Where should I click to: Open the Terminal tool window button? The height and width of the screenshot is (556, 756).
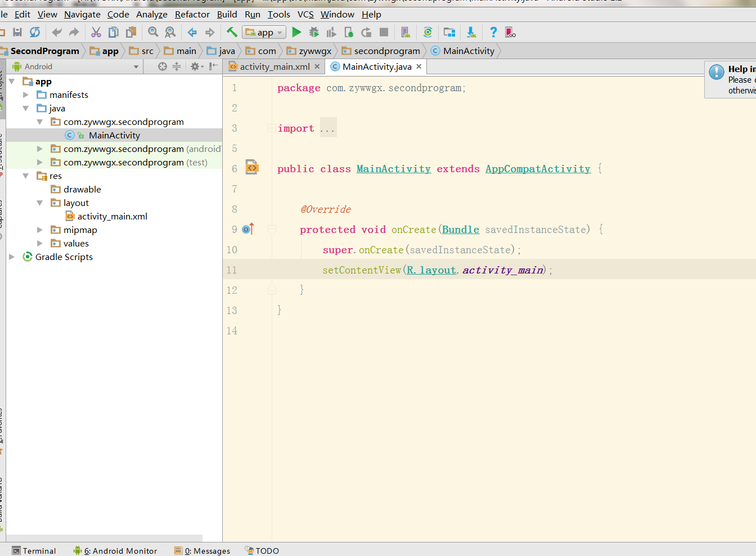34,551
